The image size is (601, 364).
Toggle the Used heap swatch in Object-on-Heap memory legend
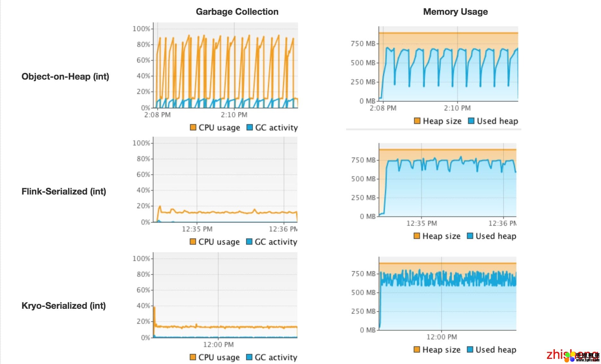(471, 121)
